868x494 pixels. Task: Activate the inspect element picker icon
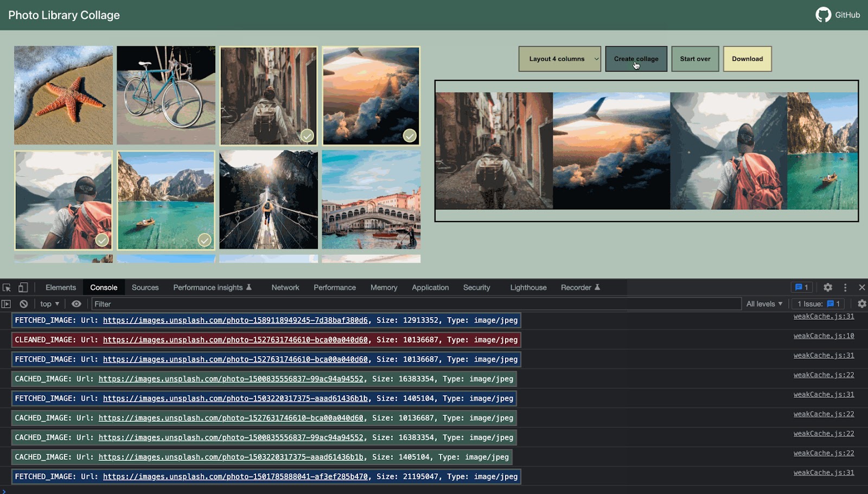point(7,288)
